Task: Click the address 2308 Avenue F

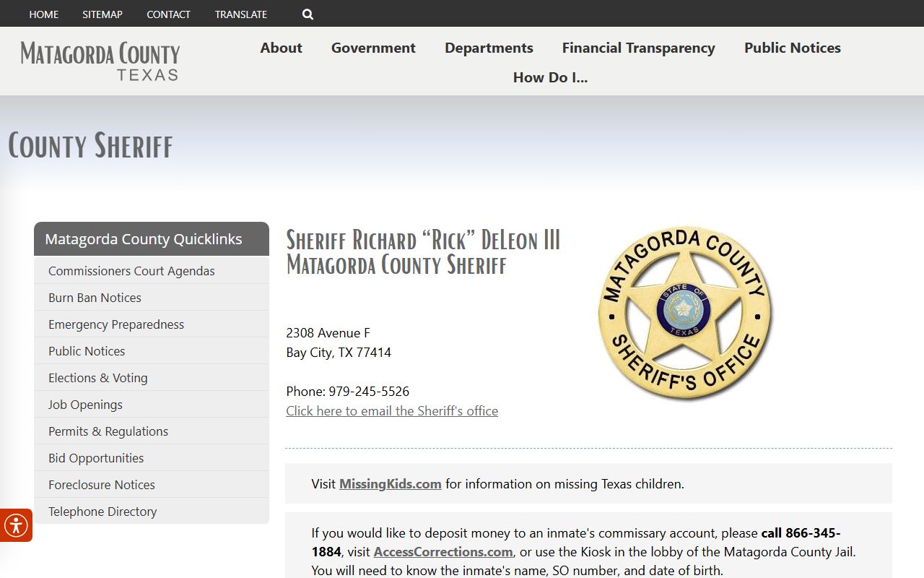Action: 328,333
